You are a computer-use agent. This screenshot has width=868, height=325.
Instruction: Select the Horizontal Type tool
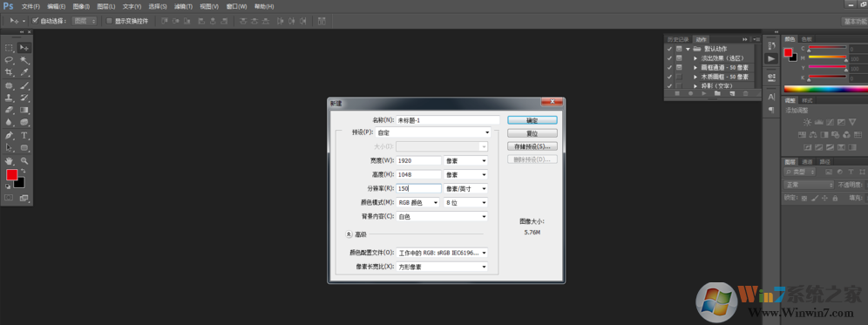click(x=24, y=135)
